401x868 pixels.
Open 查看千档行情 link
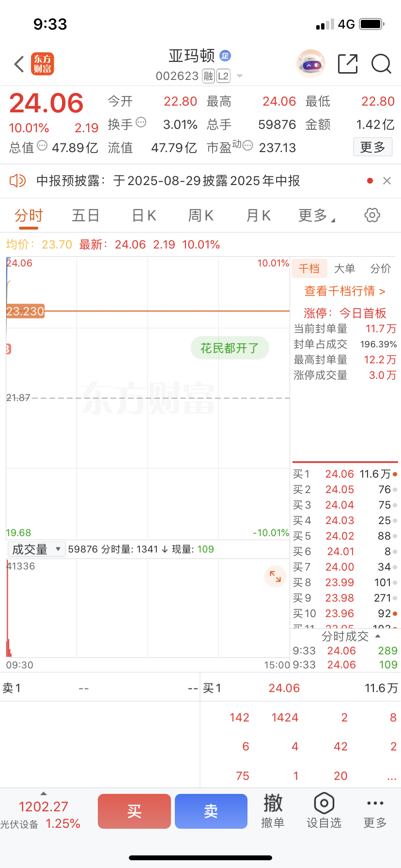(x=345, y=291)
